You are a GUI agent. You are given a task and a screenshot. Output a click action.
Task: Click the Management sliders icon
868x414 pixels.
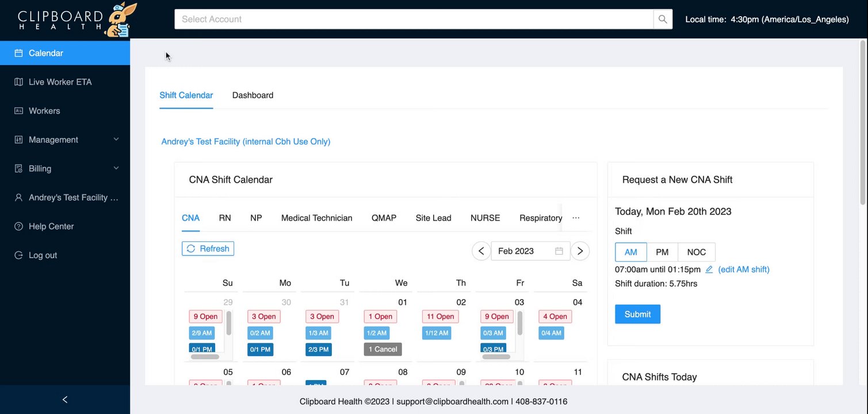[18, 140]
